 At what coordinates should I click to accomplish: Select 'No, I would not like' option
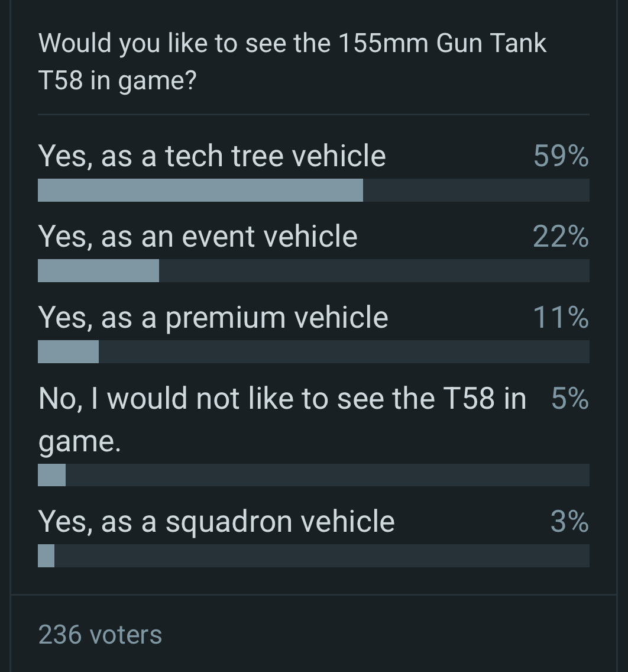pyautogui.click(x=282, y=419)
